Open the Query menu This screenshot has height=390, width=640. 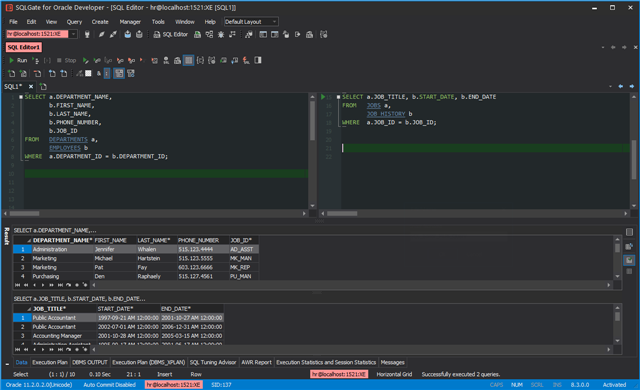(x=74, y=22)
